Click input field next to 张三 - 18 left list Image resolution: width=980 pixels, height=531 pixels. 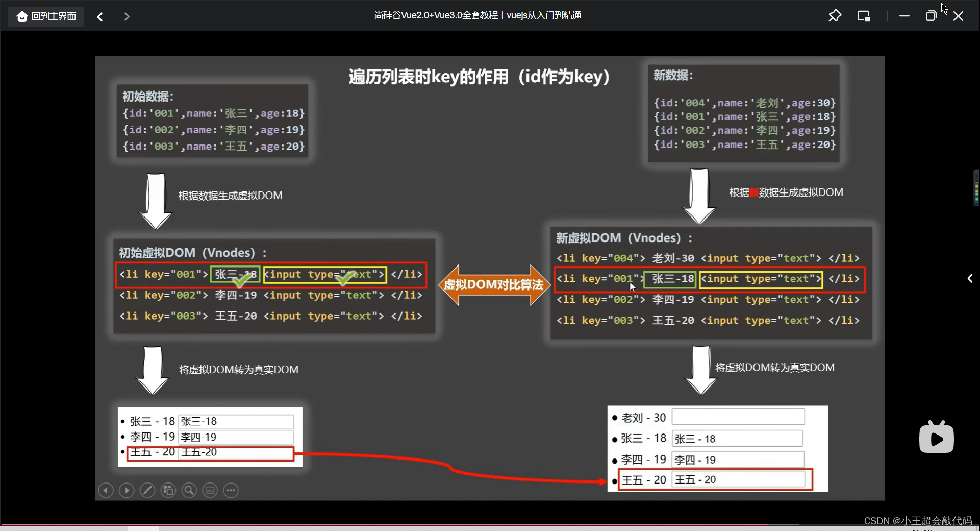click(x=236, y=421)
